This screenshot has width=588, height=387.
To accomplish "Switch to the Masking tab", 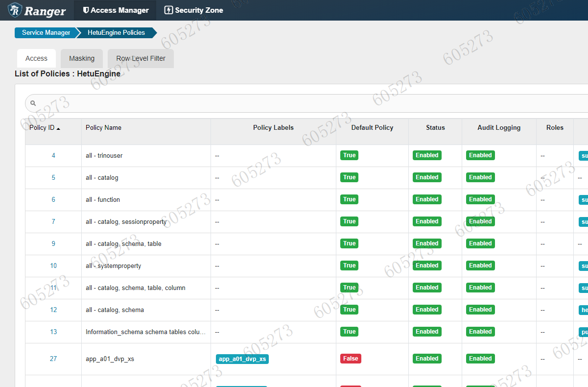I will coord(82,58).
